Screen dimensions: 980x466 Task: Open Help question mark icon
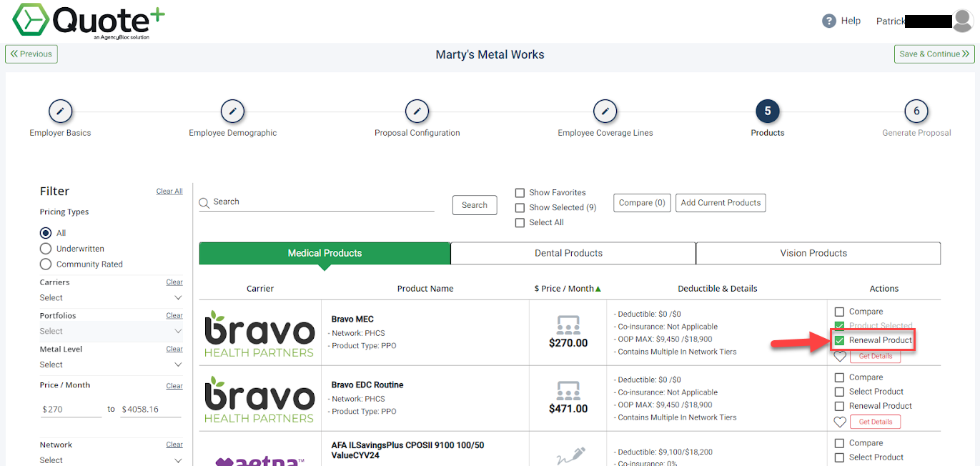829,21
